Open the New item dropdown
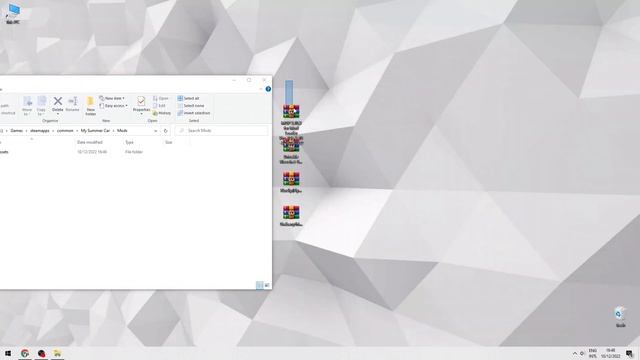This screenshot has width=640, height=360. pyautogui.click(x=111, y=98)
